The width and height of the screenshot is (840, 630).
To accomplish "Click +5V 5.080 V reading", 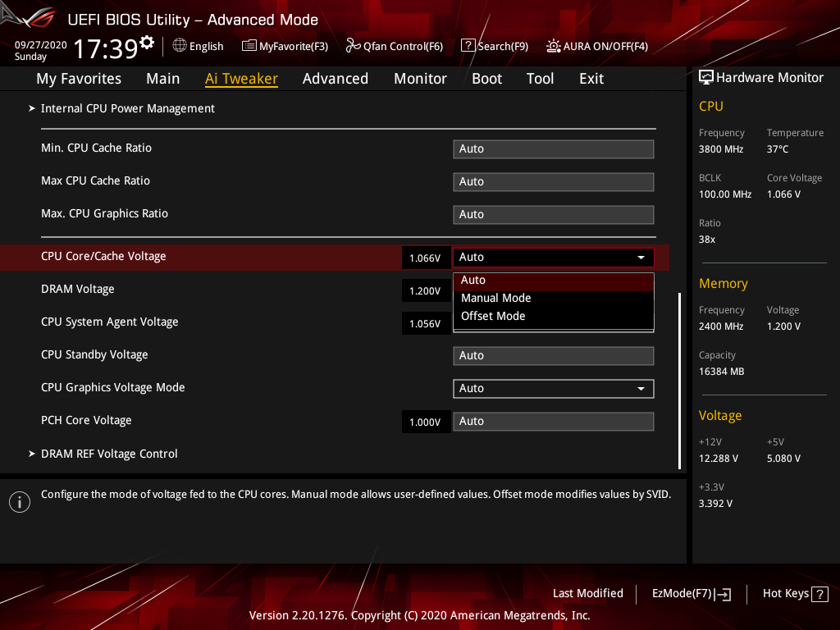I will point(783,459).
